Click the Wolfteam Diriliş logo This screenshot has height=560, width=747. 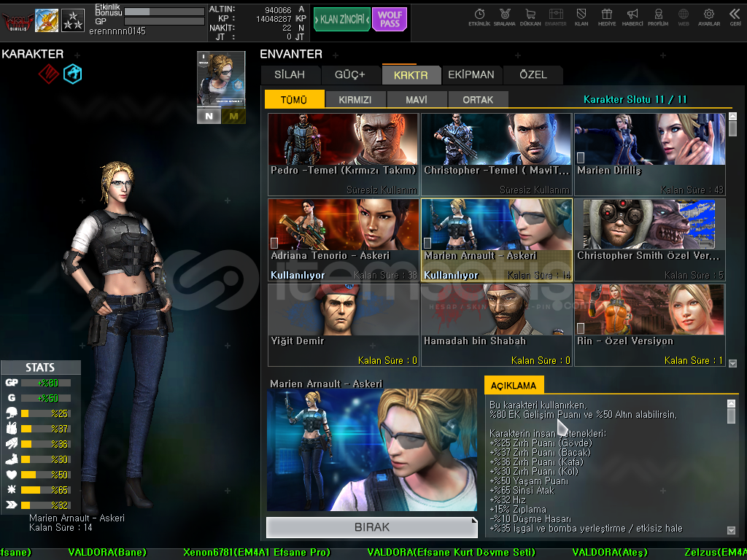click(x=18, y=21)
